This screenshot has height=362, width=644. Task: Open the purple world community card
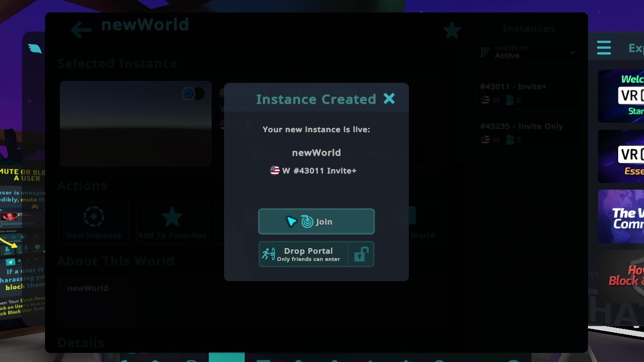click(x=621, y=216)
